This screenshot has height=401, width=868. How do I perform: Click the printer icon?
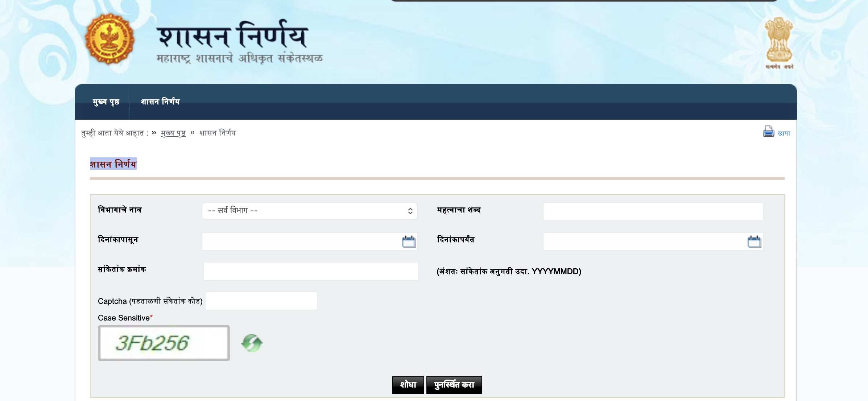pos(768,132)
